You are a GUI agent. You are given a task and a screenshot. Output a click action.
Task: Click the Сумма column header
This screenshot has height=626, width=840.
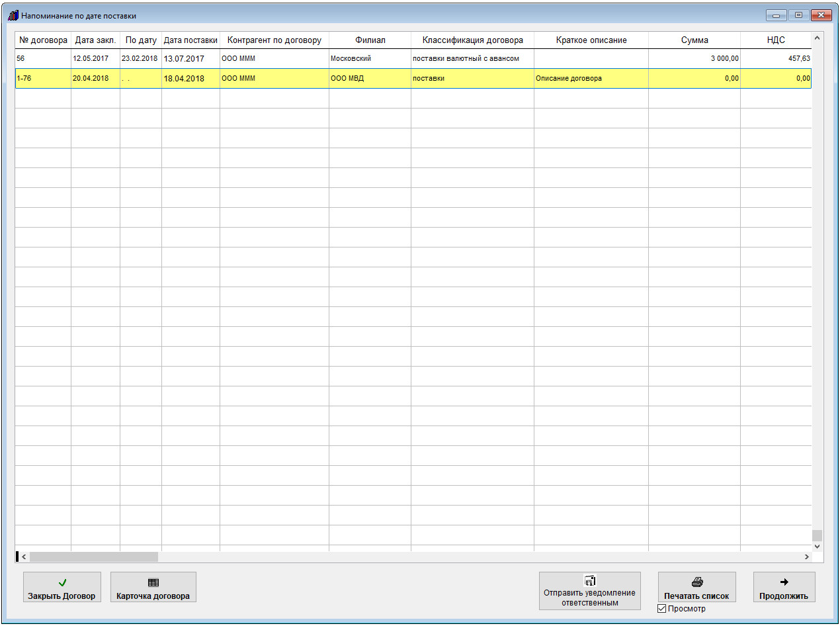[x=694, y=40]
